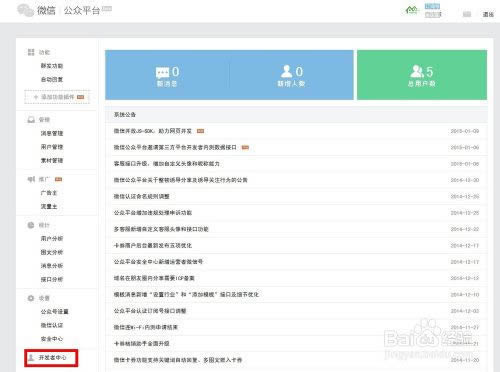Open 素材管理 in the sidebar
This screenshot has height=372, width=500.
click(52, 160)
